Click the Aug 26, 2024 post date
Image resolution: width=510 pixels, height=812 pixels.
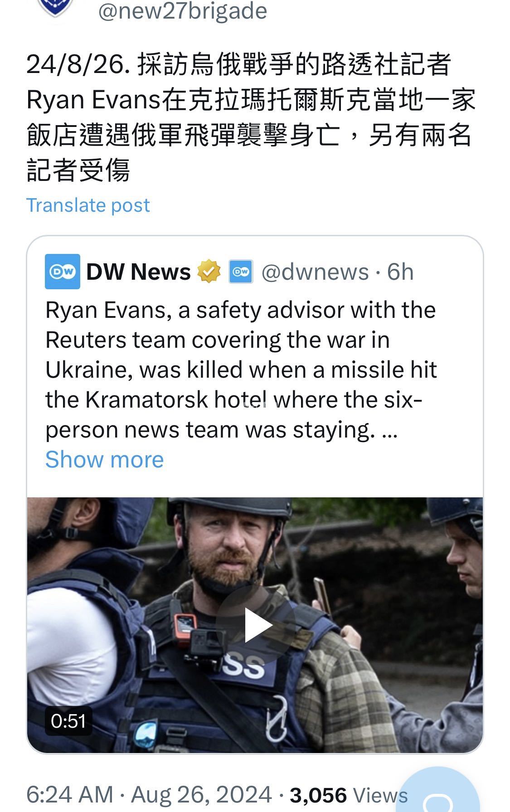pyautogui.click(x=202, y=794)
